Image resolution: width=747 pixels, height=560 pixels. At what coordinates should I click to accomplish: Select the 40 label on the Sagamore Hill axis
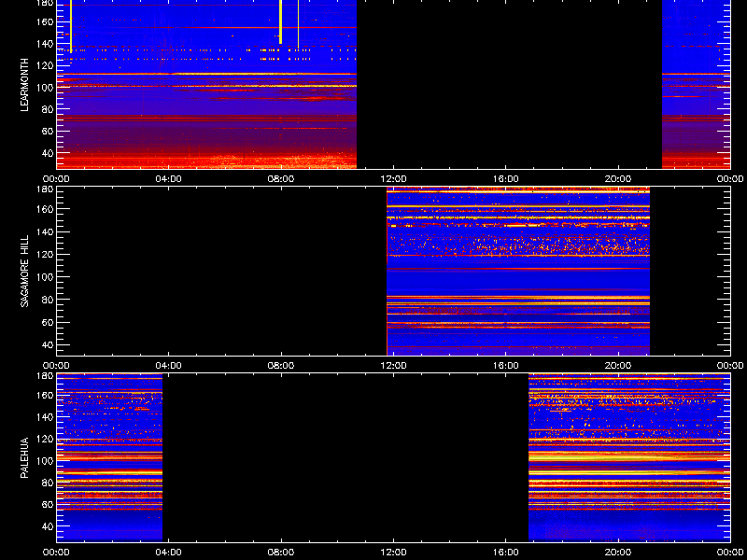tap(48, 344)
